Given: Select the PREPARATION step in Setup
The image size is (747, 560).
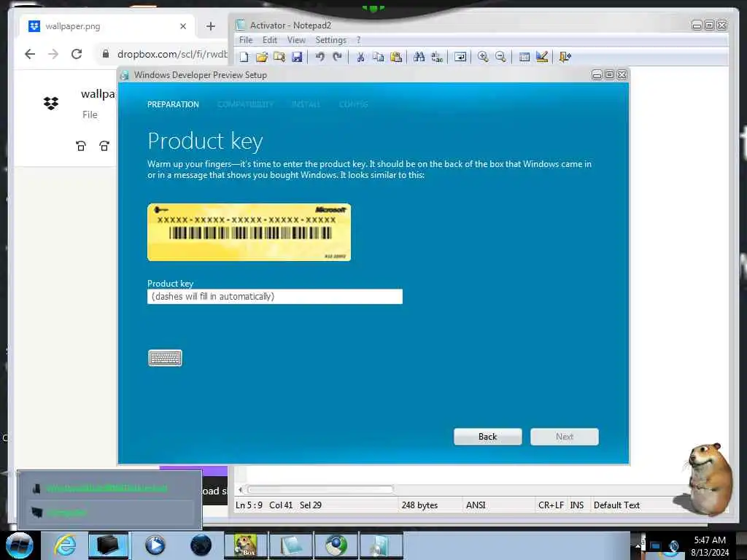Looking at the screenshot, I should click(173, 104).
